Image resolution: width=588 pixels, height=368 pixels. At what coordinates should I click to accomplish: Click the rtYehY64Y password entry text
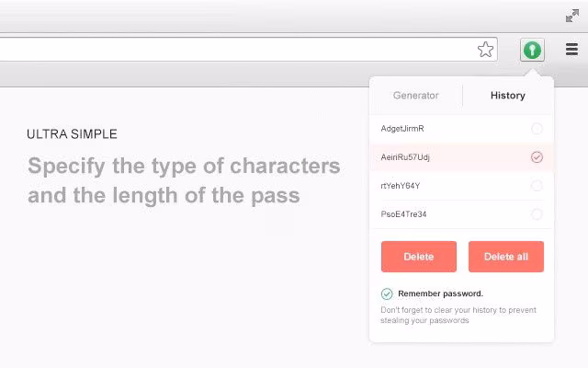click(401, 186)
